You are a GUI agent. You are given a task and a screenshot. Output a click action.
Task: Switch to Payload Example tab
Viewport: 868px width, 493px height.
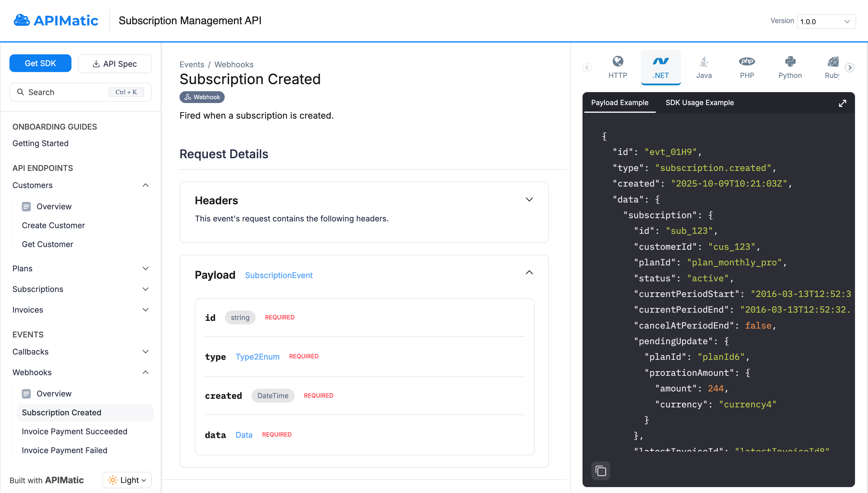coord(619,103)
